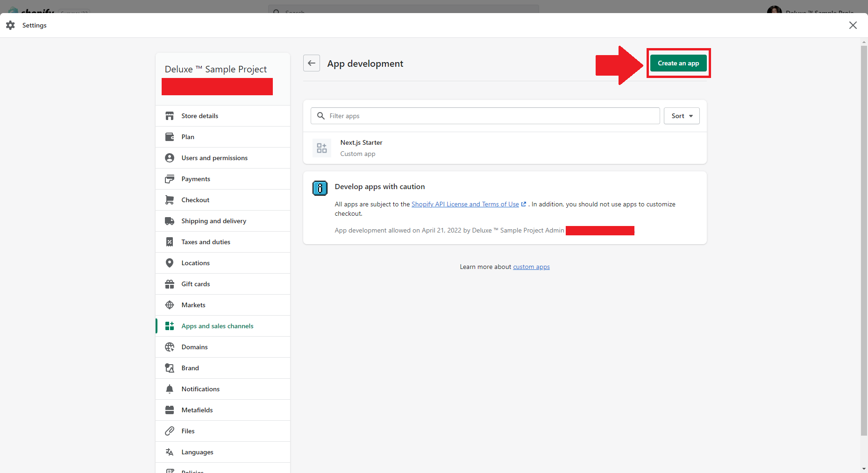
Task: Go to Taxes and duties
Action: (223, 242)
